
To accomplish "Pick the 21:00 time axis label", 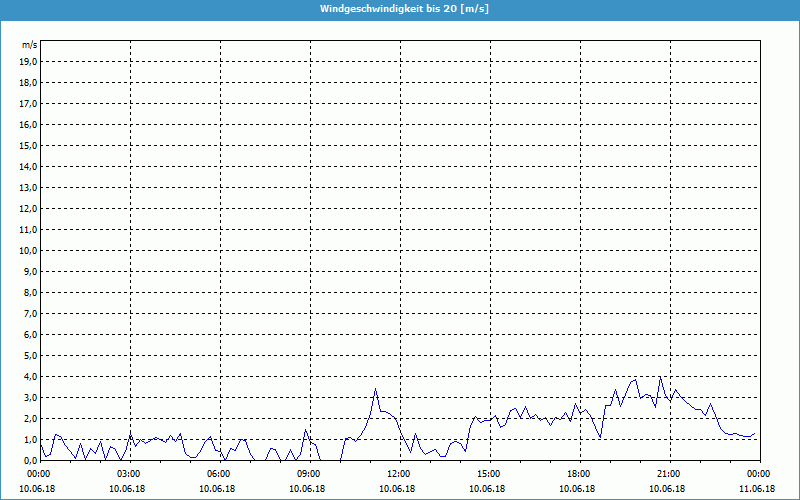I will point(668,474).
